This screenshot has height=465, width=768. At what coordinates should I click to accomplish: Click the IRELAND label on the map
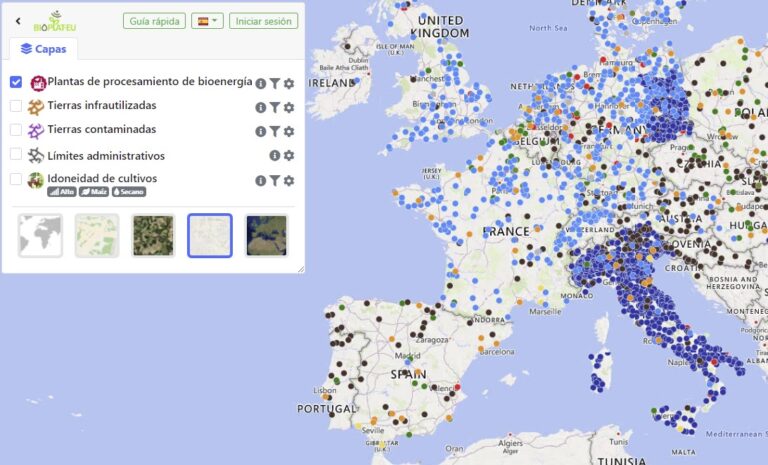point(332,83)
